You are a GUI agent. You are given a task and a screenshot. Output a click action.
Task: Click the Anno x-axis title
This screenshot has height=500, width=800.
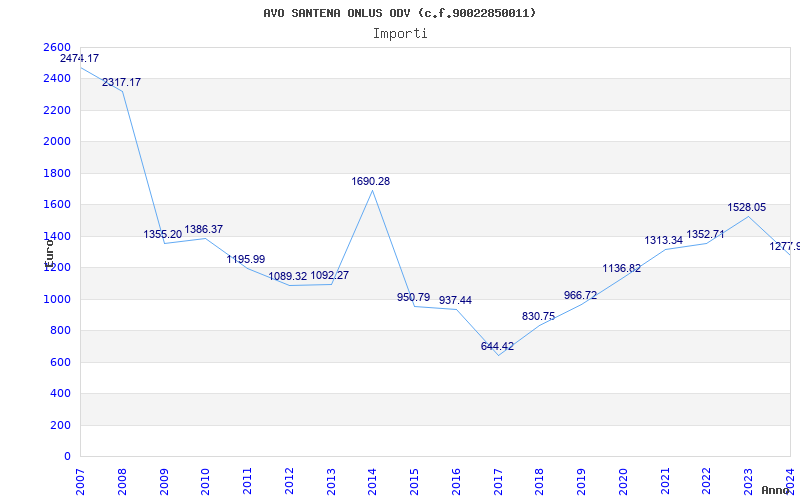point(776,490)
